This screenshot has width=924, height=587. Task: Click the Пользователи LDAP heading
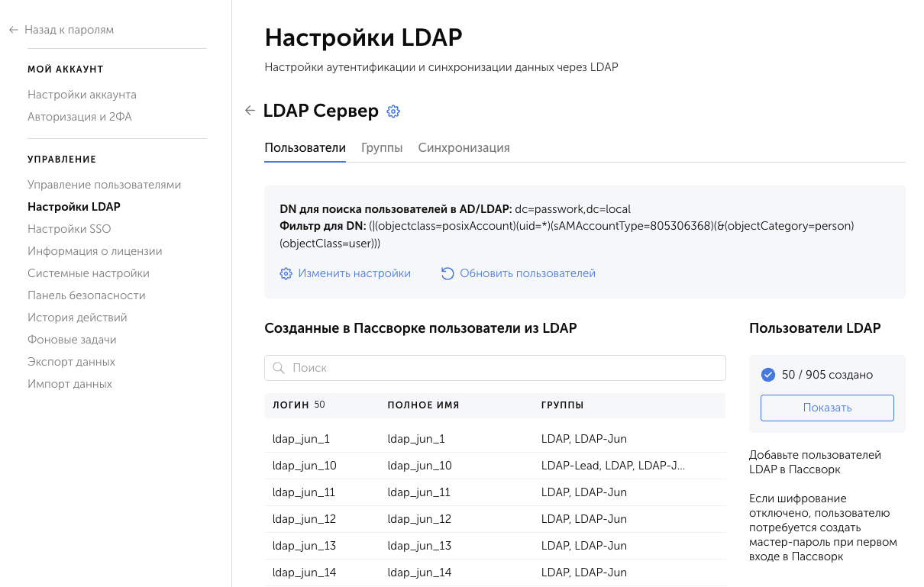(x=815, y=328)
